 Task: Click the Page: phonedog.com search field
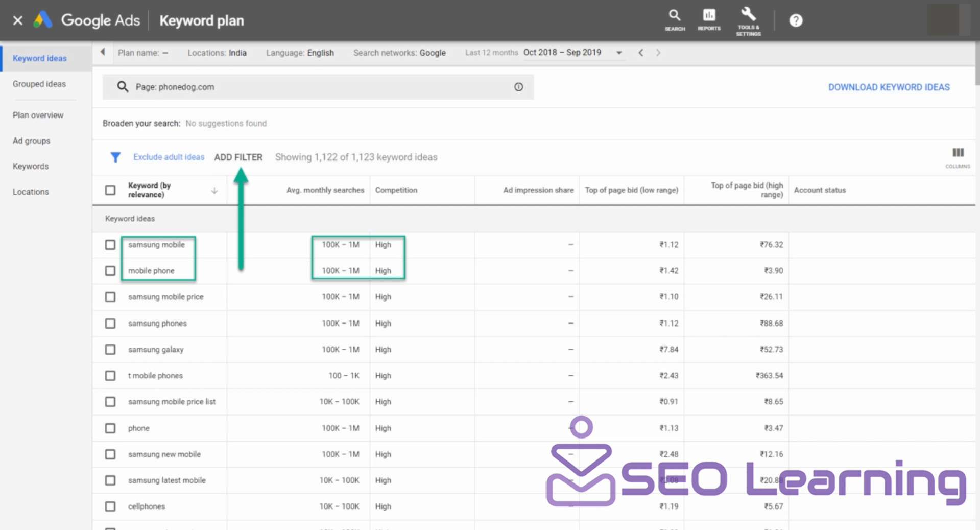click(318, 87)
